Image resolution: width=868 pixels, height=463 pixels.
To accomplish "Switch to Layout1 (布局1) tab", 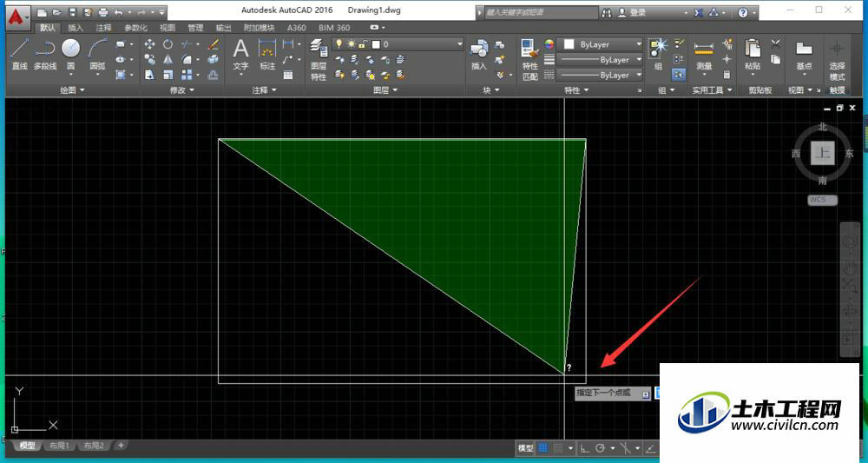I will coord(59,446).
